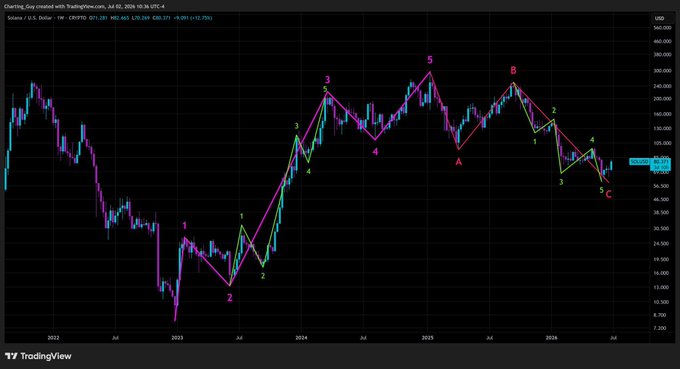Click the Jul label between 2022 and 2023

pos(115,337)
